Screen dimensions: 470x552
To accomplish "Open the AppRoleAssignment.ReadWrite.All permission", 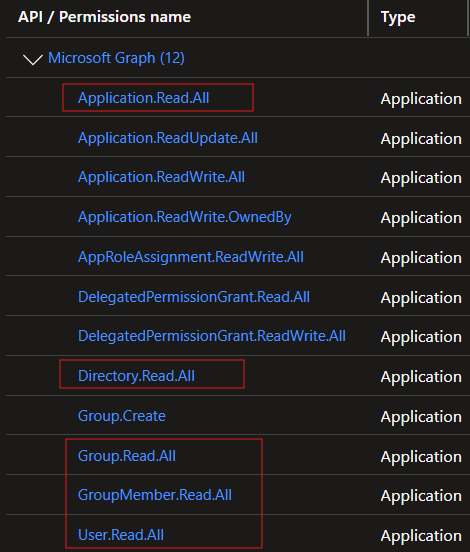I will click(x=191, y=257).
